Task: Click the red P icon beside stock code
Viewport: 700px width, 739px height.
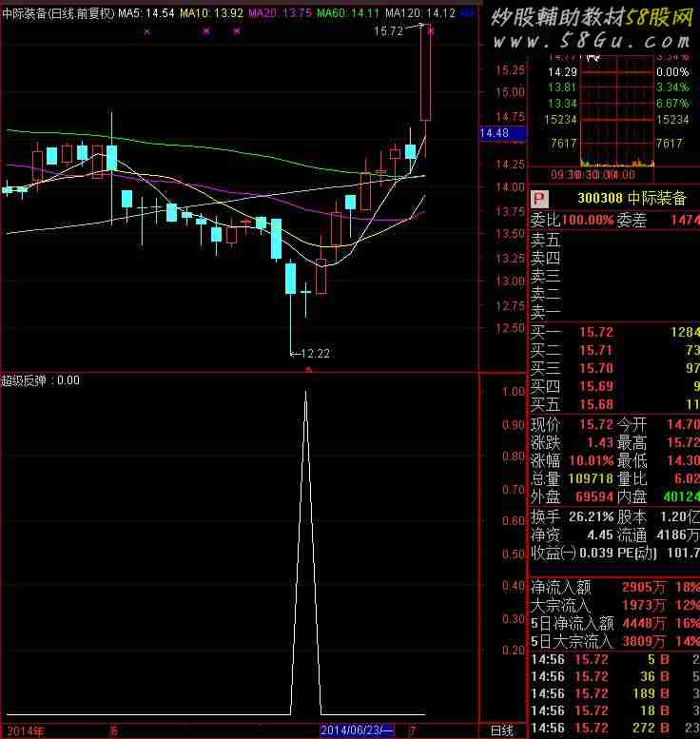Action: click(538, 200)
